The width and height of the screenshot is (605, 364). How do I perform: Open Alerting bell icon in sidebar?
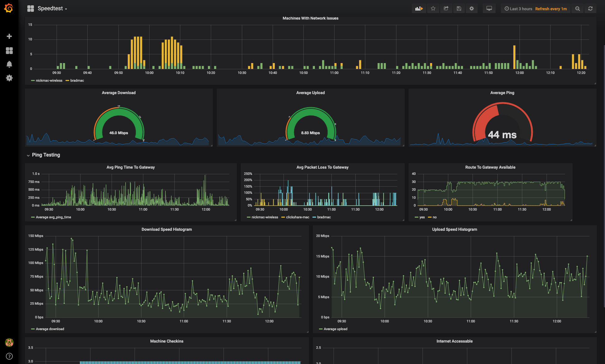click(9, 64)
